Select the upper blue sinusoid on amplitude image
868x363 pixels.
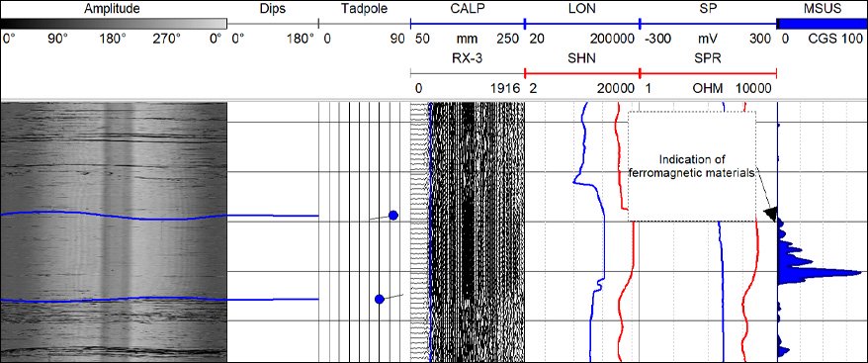pos(114,215)
